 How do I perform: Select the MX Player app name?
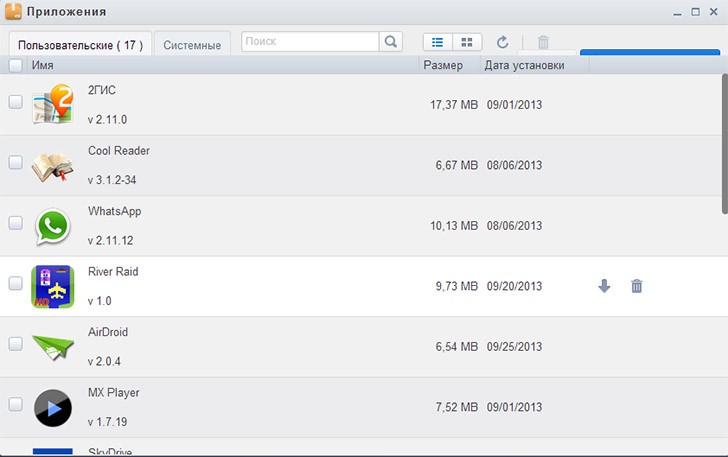114,393
